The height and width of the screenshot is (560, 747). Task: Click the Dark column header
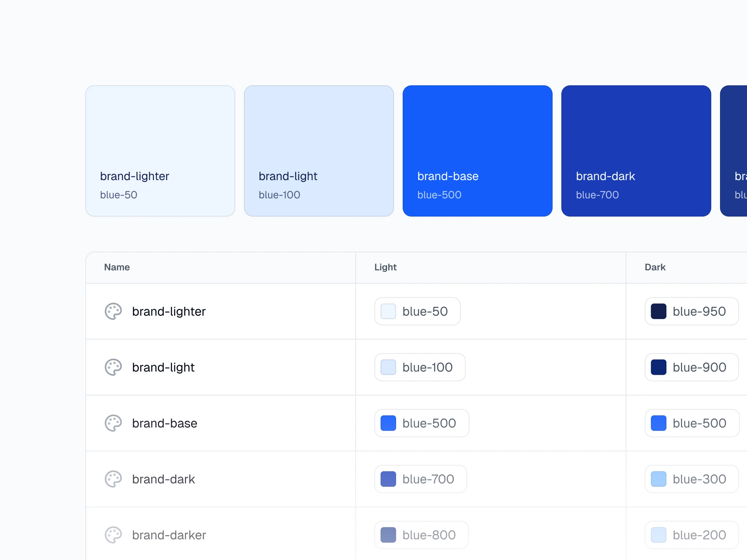coord(655,267)
